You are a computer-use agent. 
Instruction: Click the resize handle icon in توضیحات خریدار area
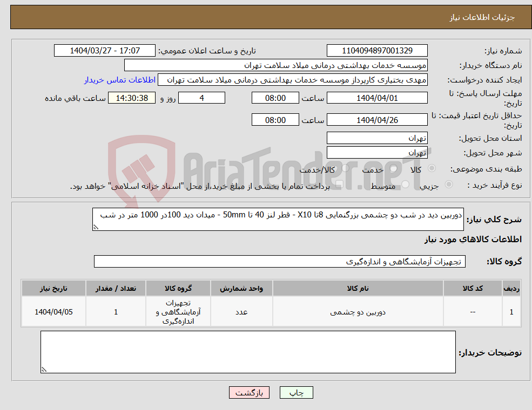pyautogui.click(x=43, y=370)
